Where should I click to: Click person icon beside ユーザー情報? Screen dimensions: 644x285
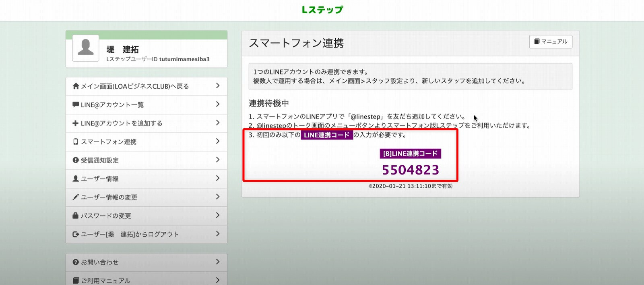click(x=76, y=178)
